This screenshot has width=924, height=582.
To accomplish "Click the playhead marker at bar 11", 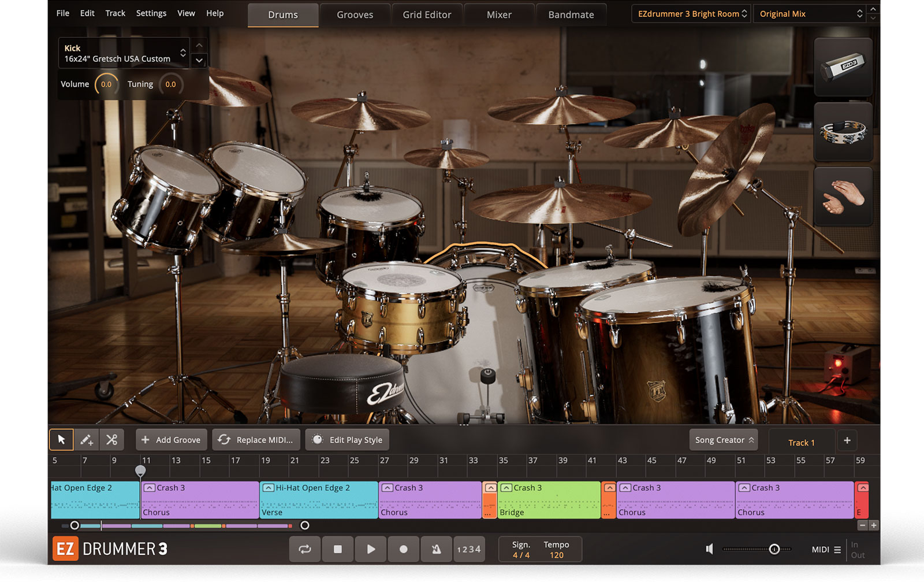I will 140,470.
